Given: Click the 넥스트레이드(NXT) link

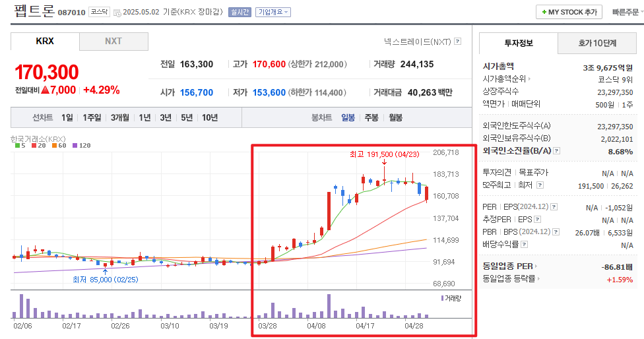Looking at the screenshot, I should [x=417, y=42].
